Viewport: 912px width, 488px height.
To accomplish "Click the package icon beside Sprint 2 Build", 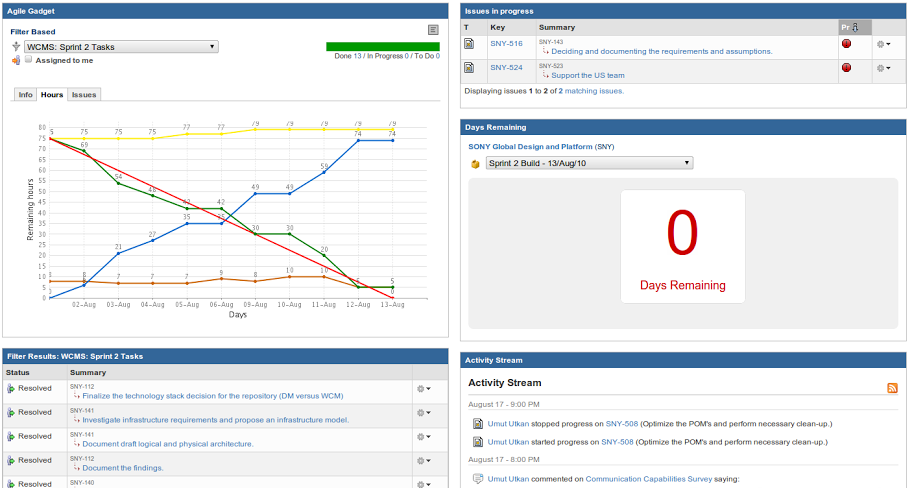I will (x=475, y=164).
